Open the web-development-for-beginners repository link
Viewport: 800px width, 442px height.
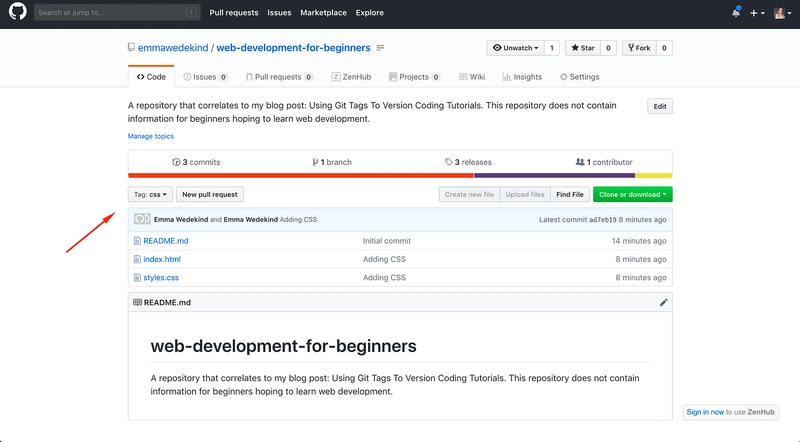tap(293, 47)
